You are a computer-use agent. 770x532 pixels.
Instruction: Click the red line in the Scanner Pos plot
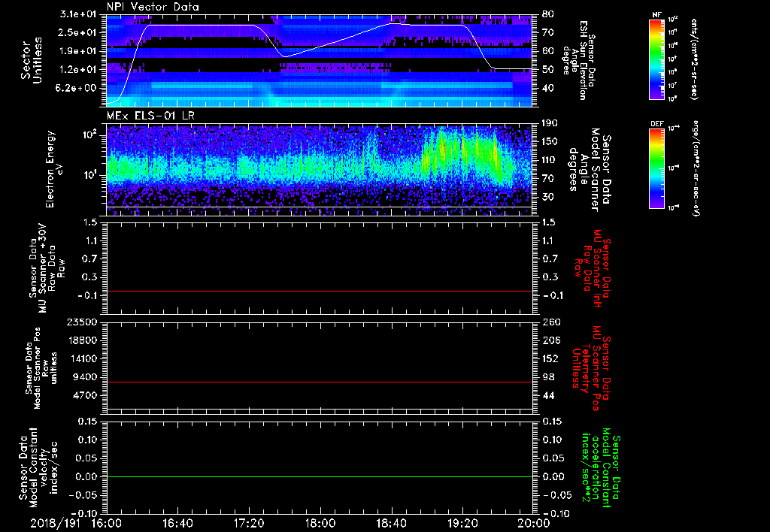pyautogui.click(x=320, y=382)
